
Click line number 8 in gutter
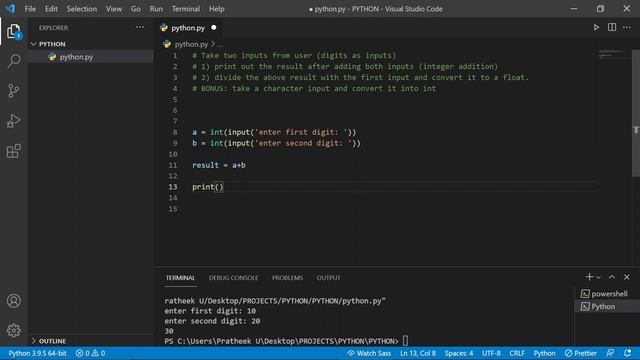point(175,132)
